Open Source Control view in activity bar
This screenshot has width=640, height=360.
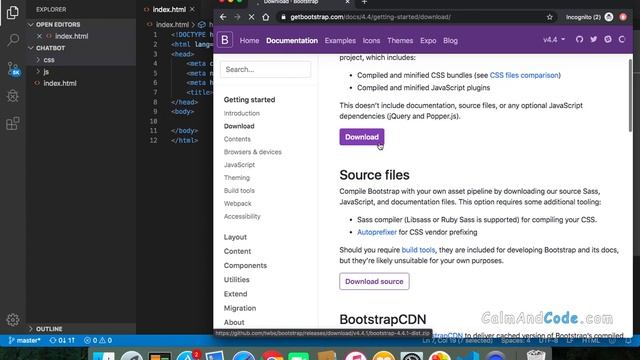pyautogui.click(x=13, y=68)
